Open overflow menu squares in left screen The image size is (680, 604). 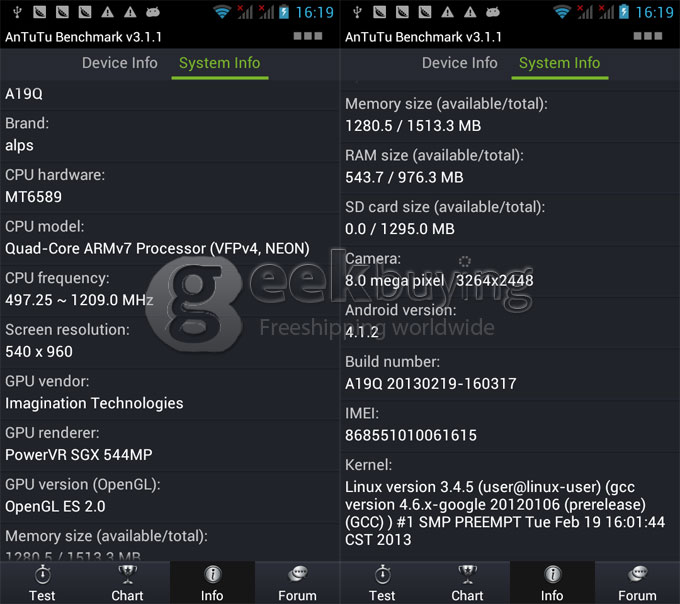tap(308, 36)
